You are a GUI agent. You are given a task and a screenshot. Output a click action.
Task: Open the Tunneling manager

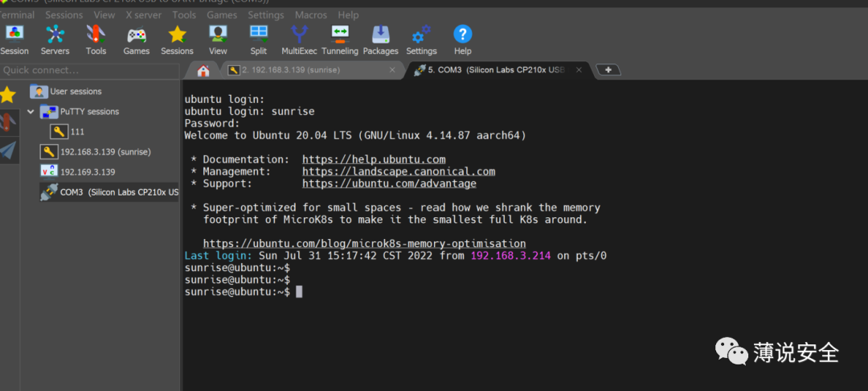pos(340,39)
